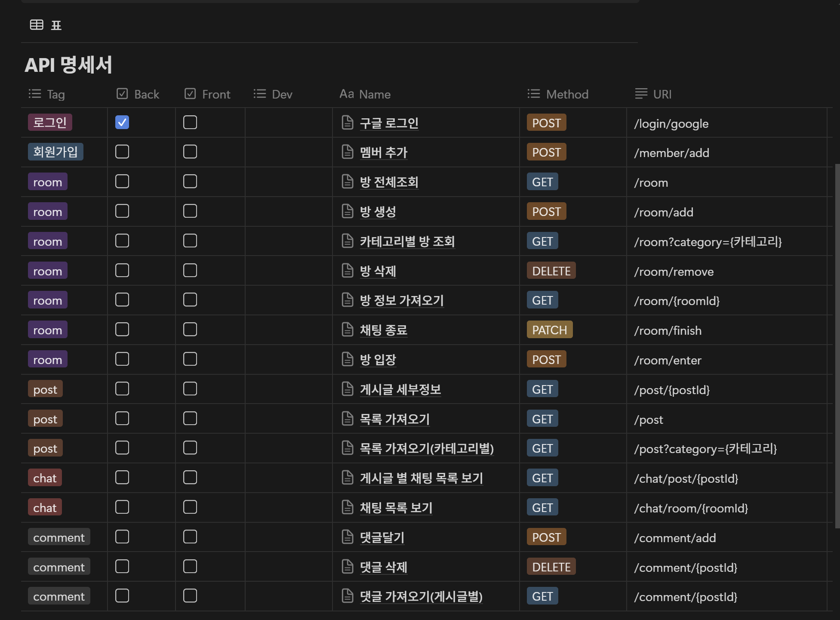The width and height of the screenshot is (840, 620).
Task: Click the Aa icon in the Name header
Action: (346, 94)
